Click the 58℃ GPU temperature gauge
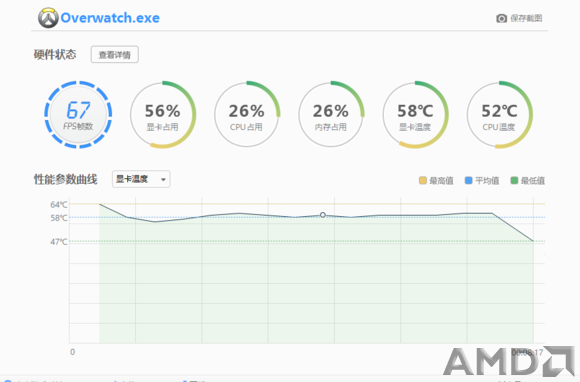The image size is (580, 382). coord(415,115)
